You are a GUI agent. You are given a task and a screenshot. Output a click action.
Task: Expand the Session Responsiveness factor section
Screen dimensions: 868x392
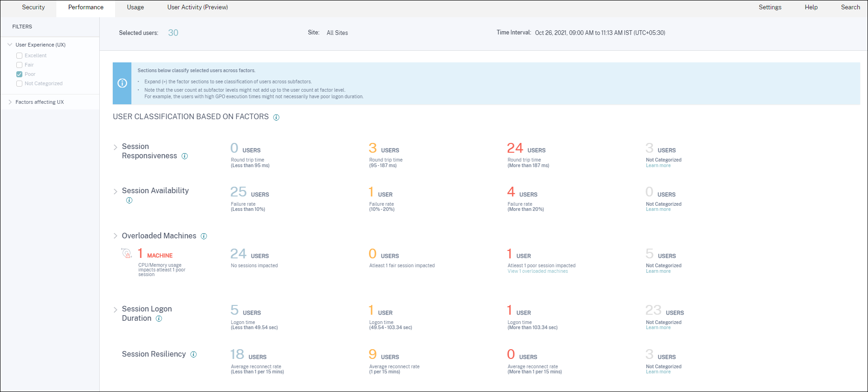pos(116,147)
